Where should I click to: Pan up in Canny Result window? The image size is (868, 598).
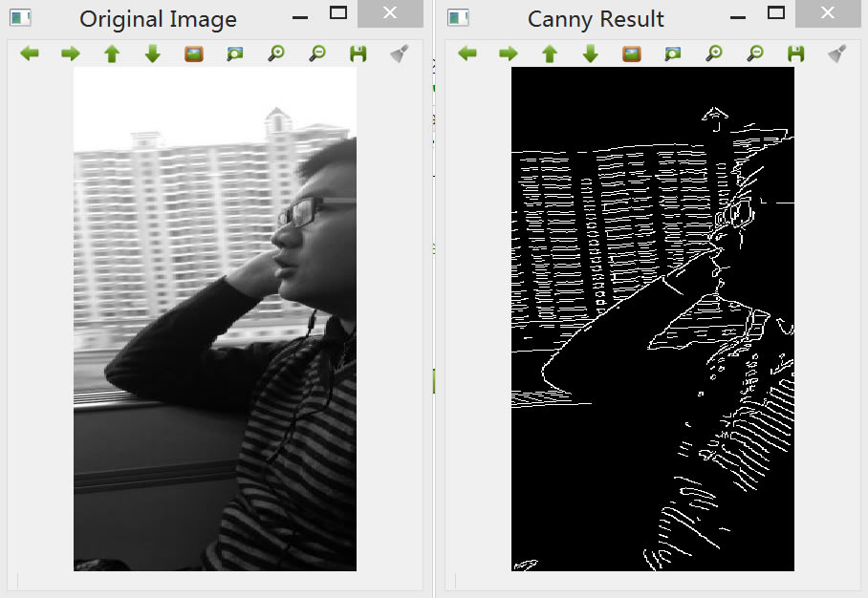pos(550,53)
